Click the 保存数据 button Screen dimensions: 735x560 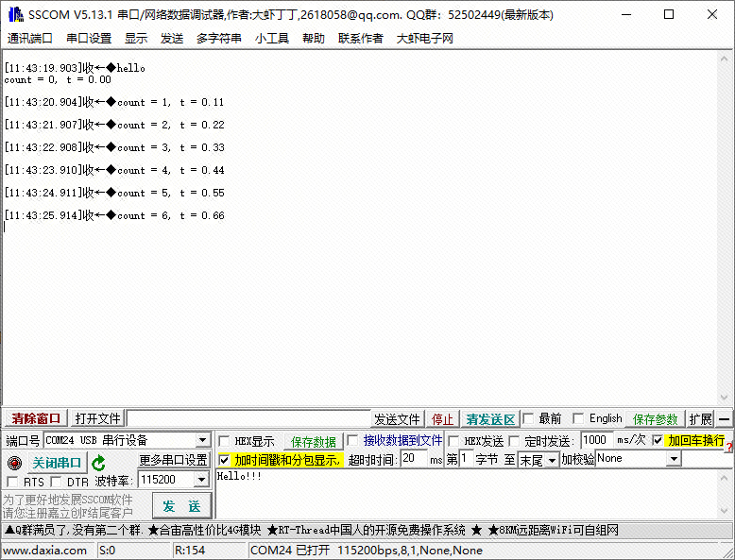coord(313,441)
